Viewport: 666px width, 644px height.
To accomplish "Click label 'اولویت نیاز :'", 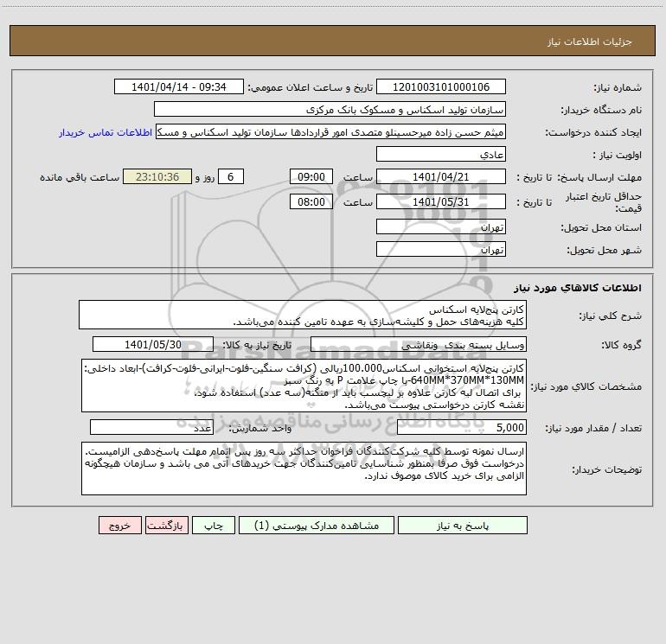I will point(618,156).
